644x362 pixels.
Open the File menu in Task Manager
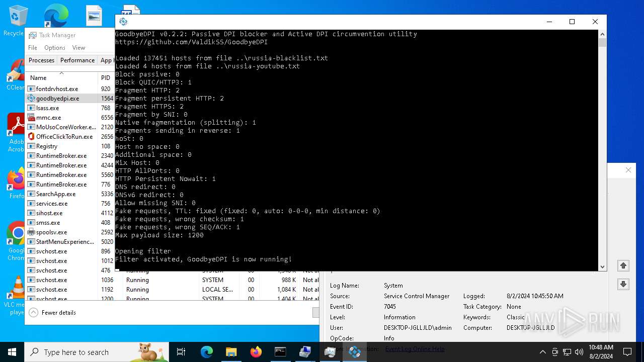coord(33,48)
